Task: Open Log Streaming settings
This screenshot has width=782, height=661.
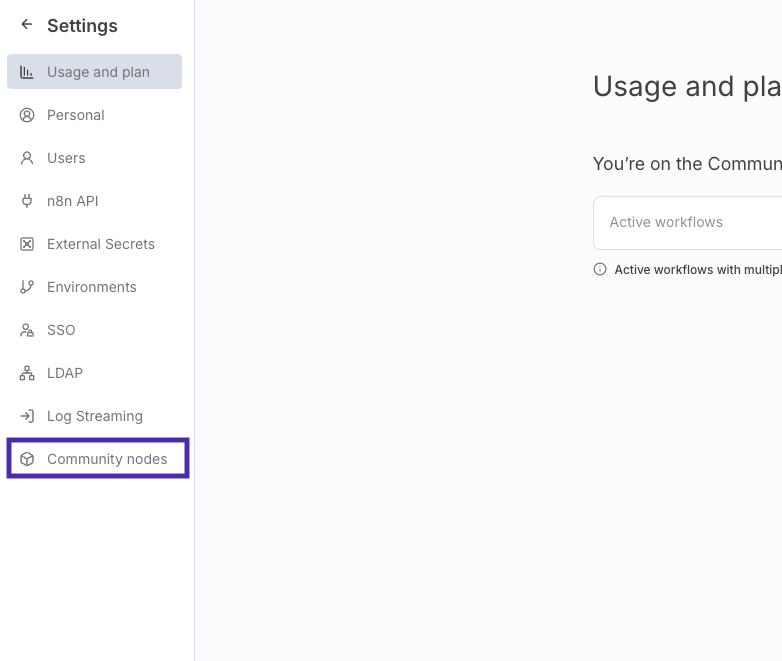Action: tap(94, 416)
